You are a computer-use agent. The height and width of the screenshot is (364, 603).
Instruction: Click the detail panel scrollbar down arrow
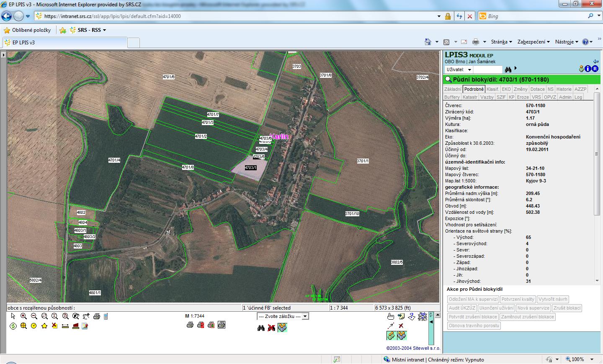point(597,281)
